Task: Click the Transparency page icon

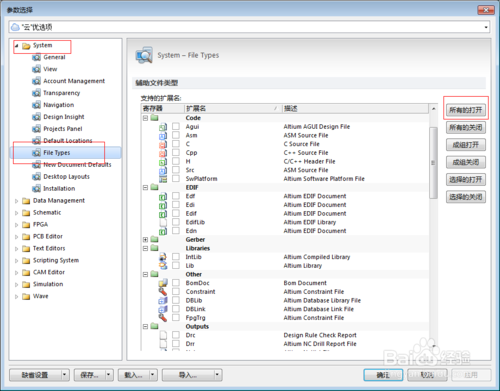Action: (36, 93)
